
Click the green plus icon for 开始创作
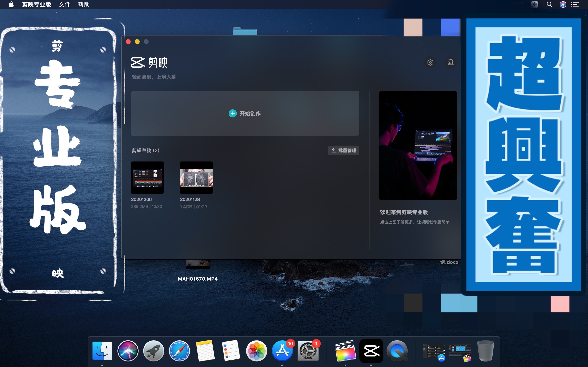point(233,113)
